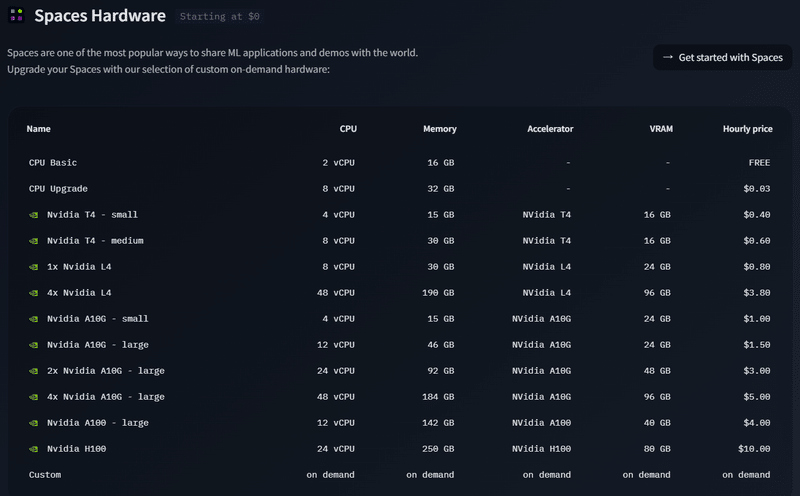
Task: Click the Custom hardware row name
Action: point(45,475)
